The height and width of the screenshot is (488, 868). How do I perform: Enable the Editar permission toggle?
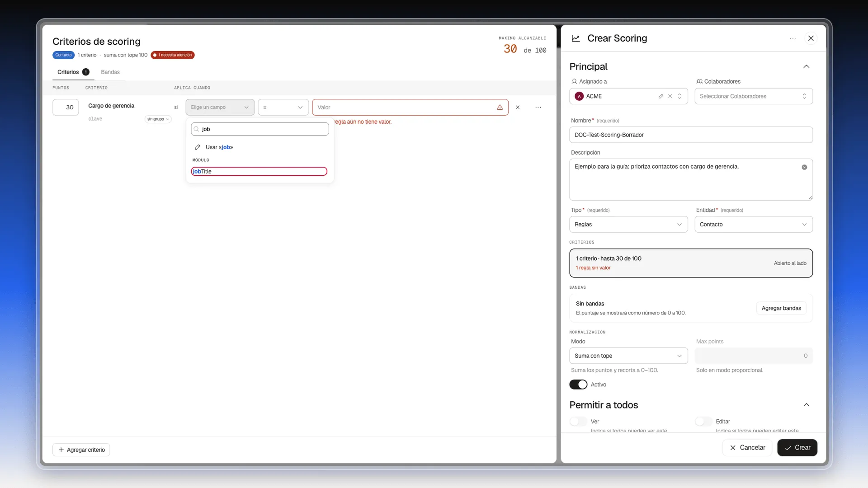tap(703, 422)
